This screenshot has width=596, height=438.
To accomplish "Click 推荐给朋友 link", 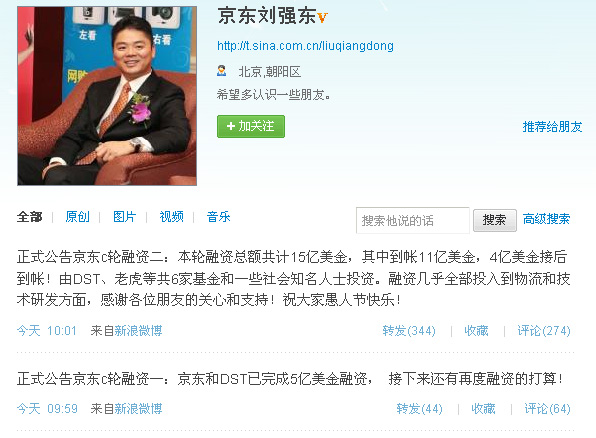I will click(x=552, y=127).
